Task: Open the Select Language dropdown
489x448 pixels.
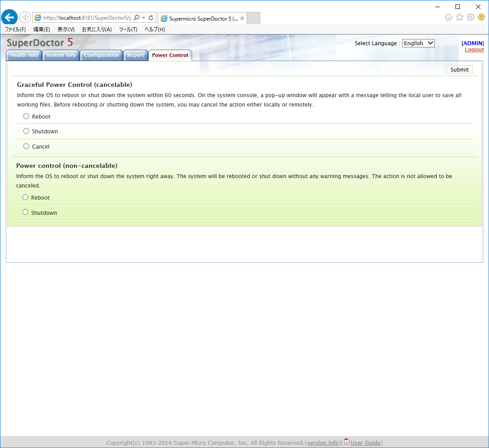Action: point(418,43)
